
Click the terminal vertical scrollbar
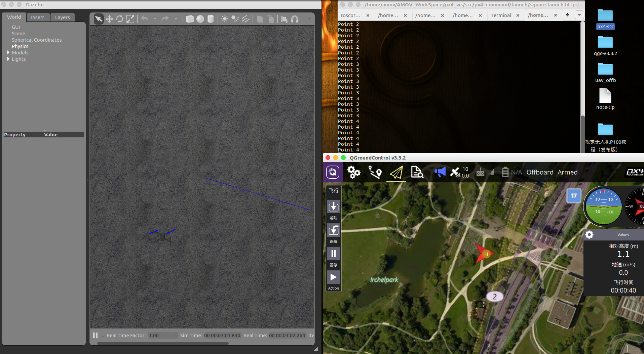click(x=583, y=134)
